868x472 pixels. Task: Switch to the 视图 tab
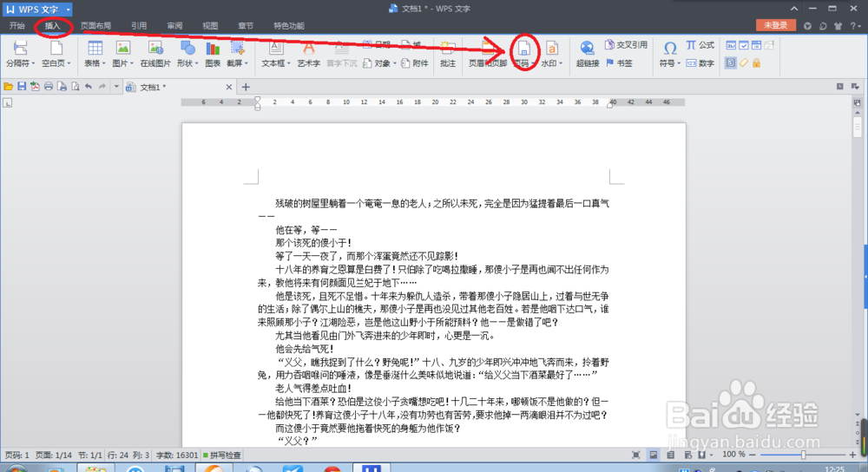tap(210, 25)
